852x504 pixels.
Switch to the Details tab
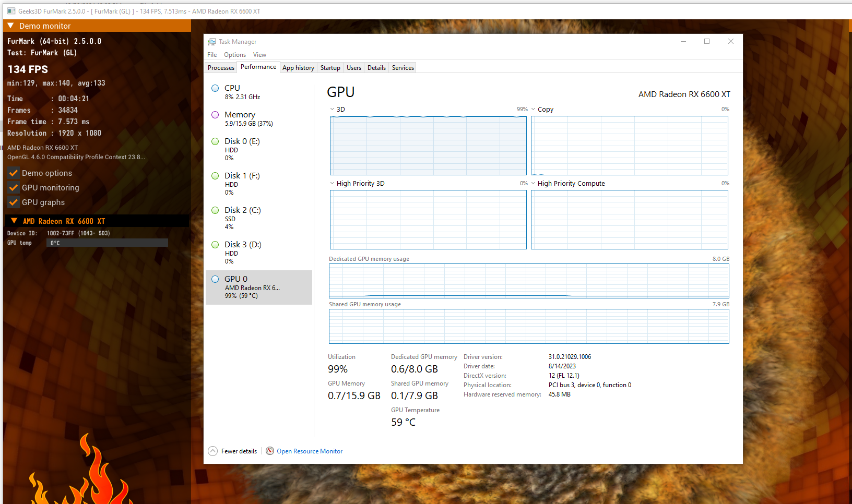click(376, 68)
